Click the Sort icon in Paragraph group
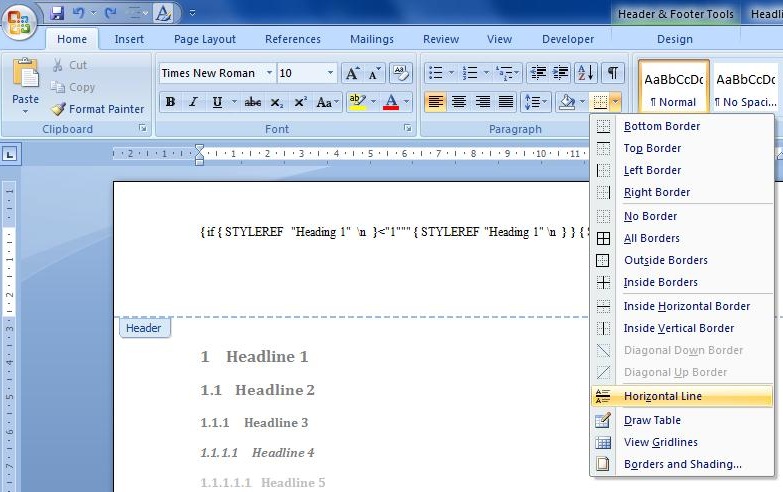783x492 pixels. tap(585, 73)
